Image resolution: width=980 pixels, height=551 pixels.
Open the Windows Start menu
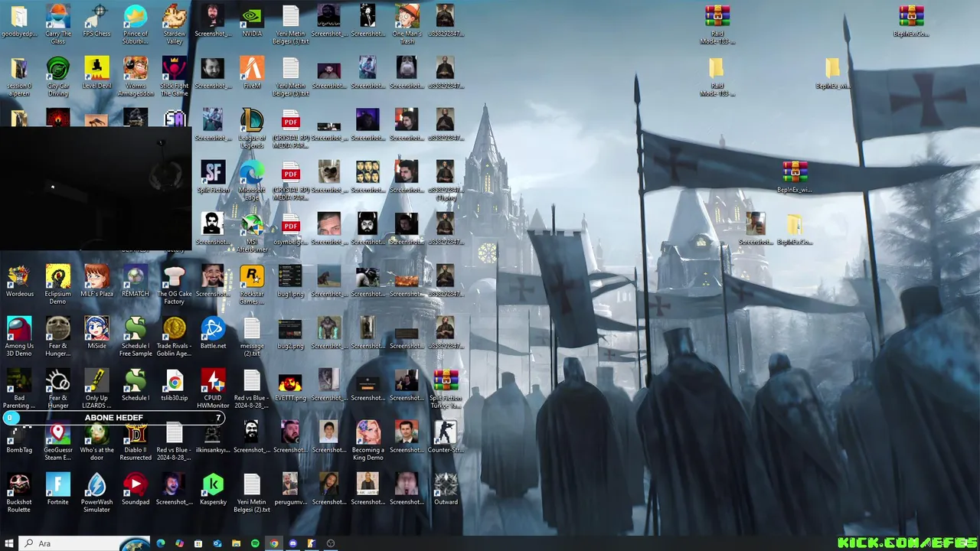(x=9, y=543)
